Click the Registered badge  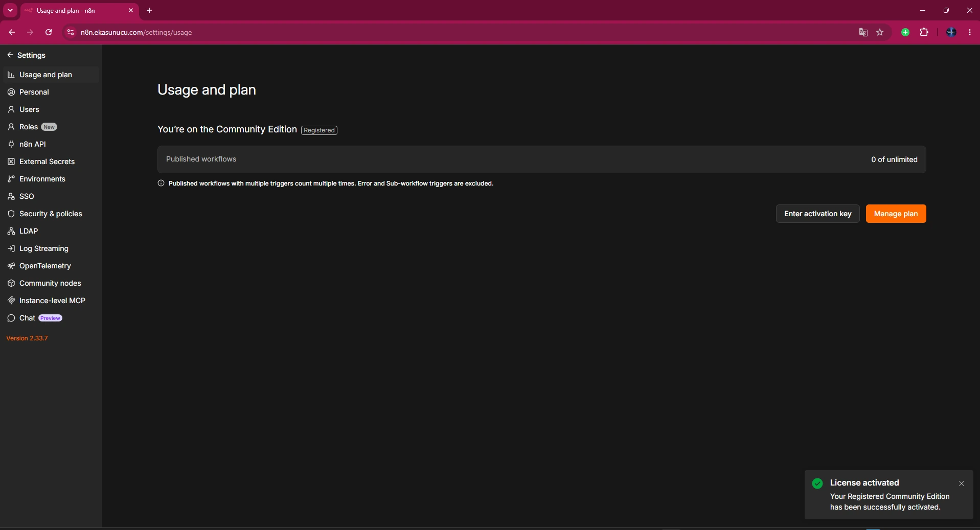click(319, 130)
